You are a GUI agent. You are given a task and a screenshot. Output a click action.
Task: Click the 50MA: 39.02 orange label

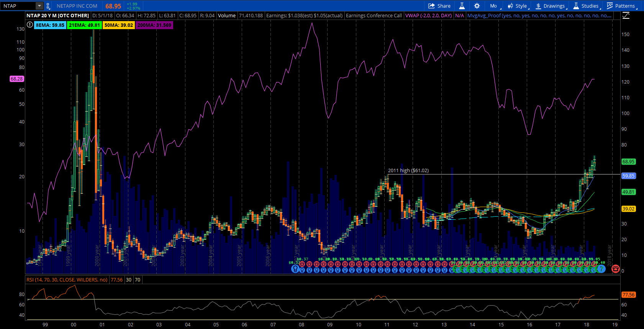119,25
